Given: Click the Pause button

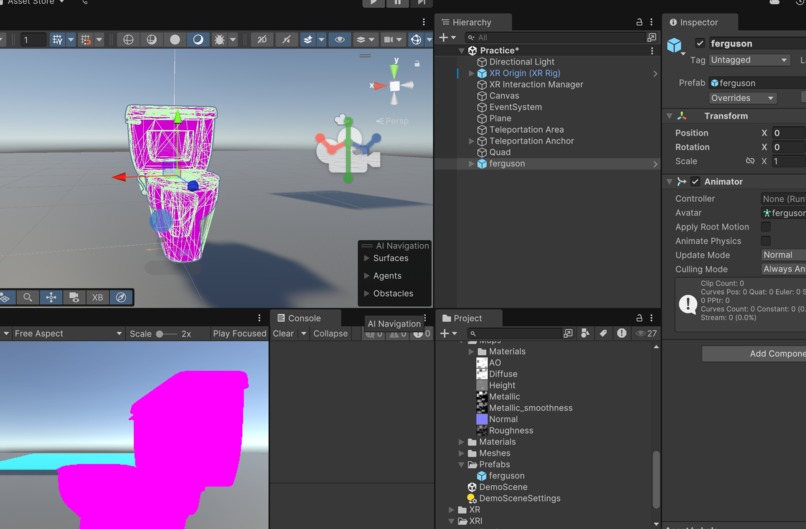Looking at the screenshot, I should (397, 2).
